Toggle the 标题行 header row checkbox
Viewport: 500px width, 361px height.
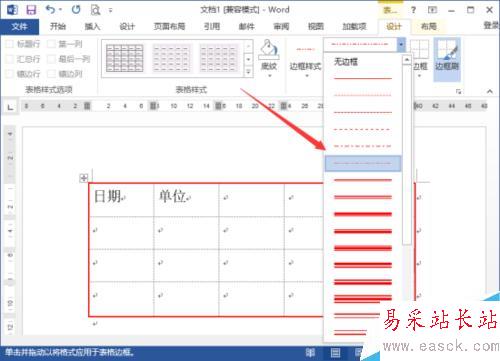(10, 44)
